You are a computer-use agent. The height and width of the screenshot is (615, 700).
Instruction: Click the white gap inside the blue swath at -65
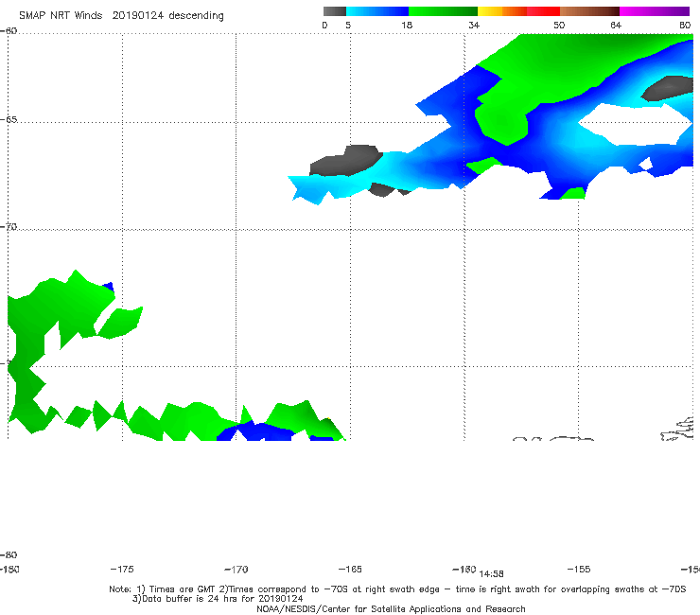[x=635, y=124]
